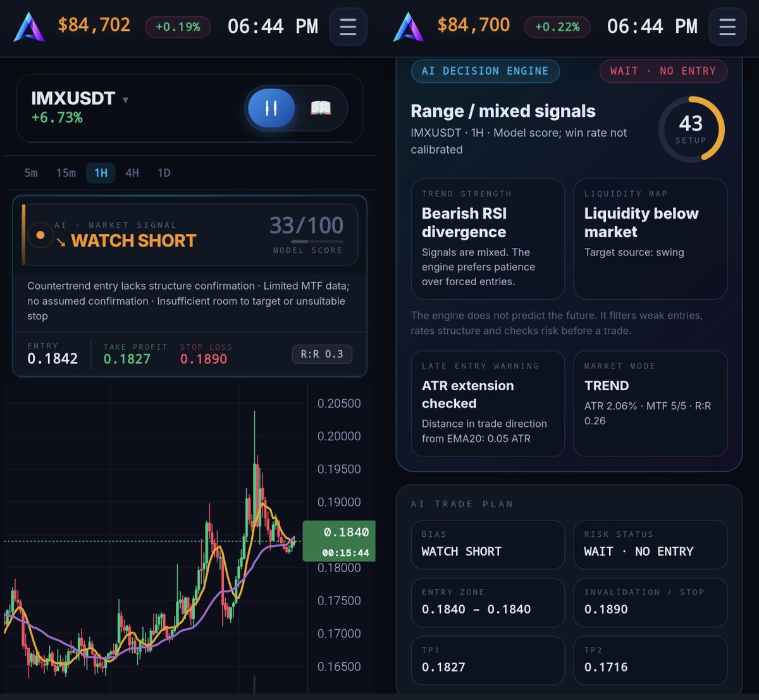Click the Bias WATCH SHORT cell
This screenshot has height=700, width=759.
488,544
